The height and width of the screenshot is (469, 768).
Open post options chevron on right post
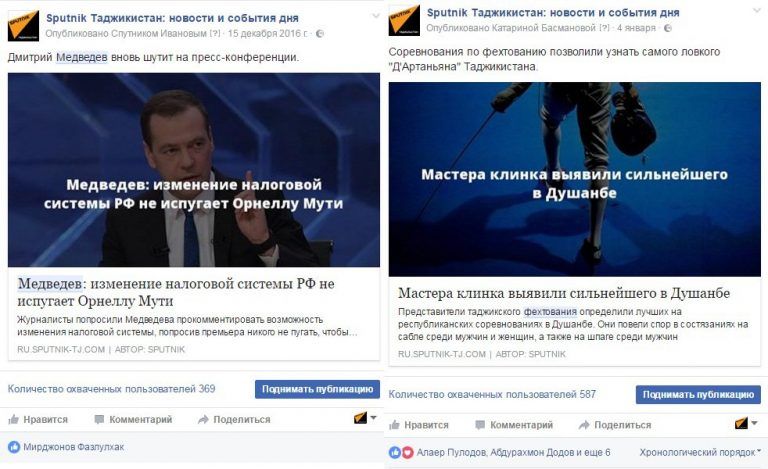pos(757,11)
